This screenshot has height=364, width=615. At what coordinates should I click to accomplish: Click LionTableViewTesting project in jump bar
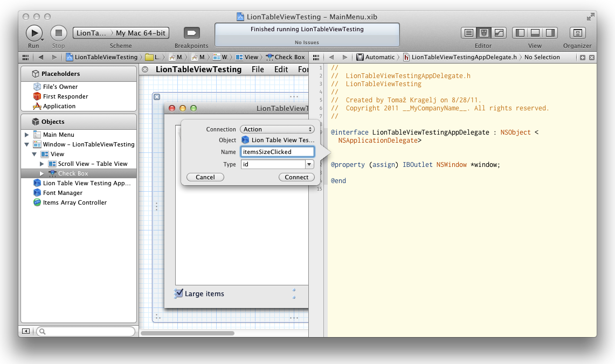pyautogui.click(x=102, y=57)
